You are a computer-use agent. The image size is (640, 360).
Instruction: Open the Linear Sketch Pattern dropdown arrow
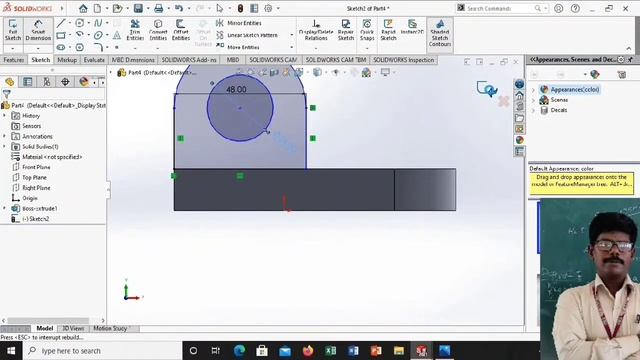click(x=291, y=35)
